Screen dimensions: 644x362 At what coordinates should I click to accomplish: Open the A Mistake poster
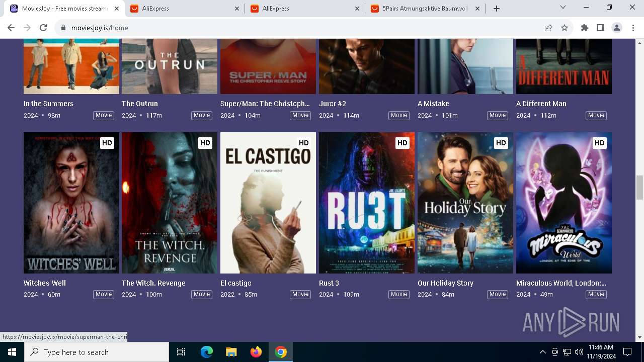coord(465,66)
